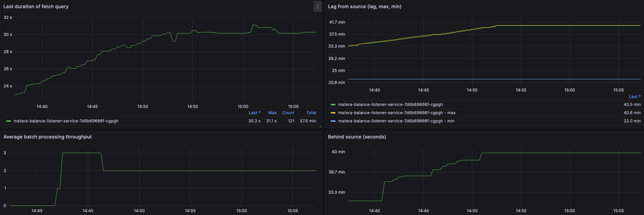Click the '22.0 min' legend value
Viewport: 644px width, 215px height.
[x=632, y=121]
